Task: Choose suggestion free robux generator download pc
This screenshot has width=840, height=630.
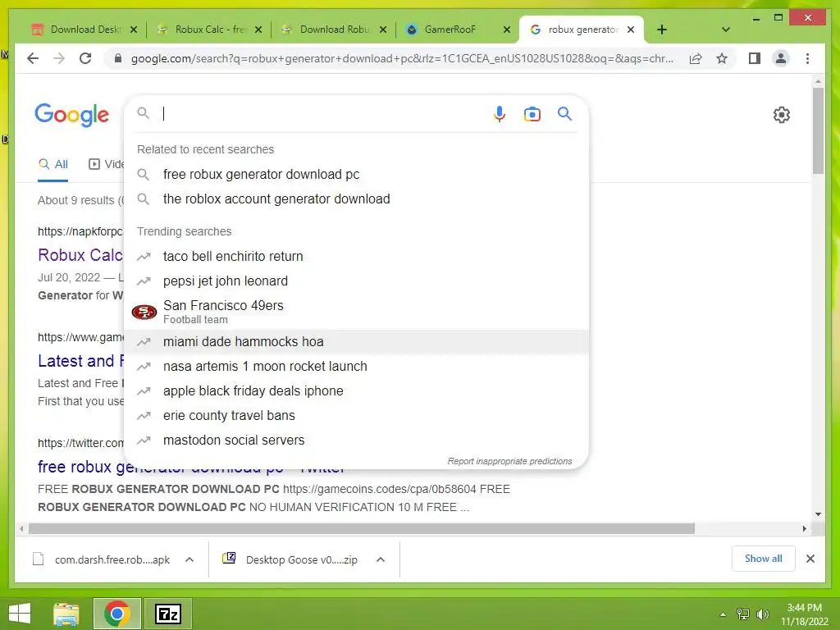Action: (356, 174)
